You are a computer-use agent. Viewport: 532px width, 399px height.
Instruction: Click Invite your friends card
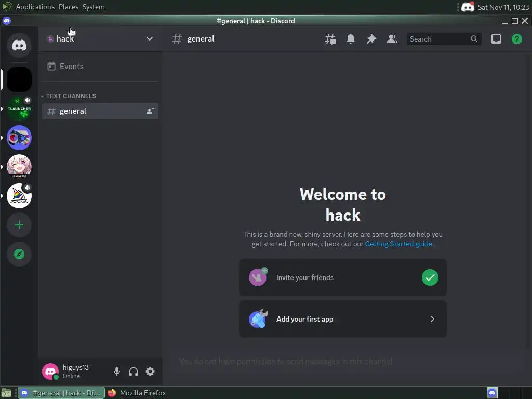pyautogui.click(x=343, y=277)
